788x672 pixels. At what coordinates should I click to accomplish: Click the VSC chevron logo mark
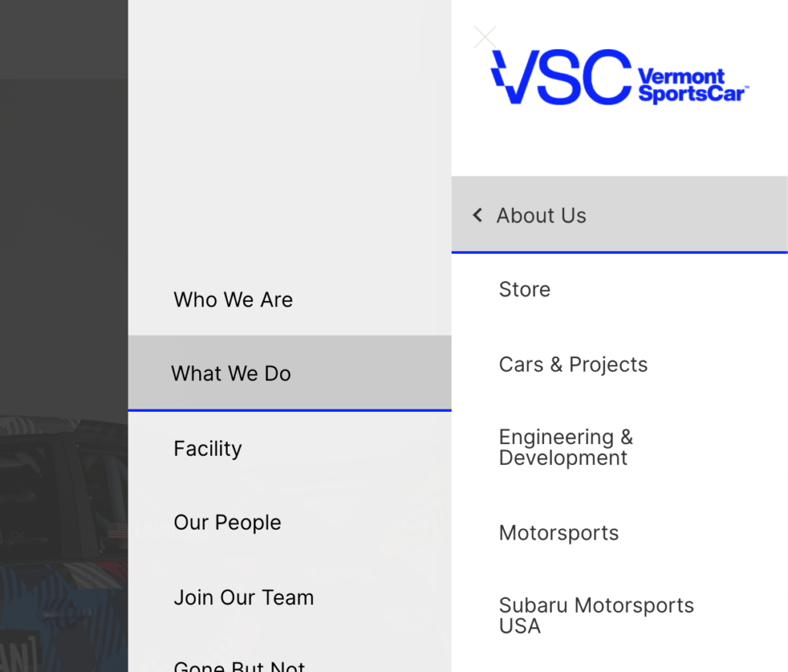point(506,77)
